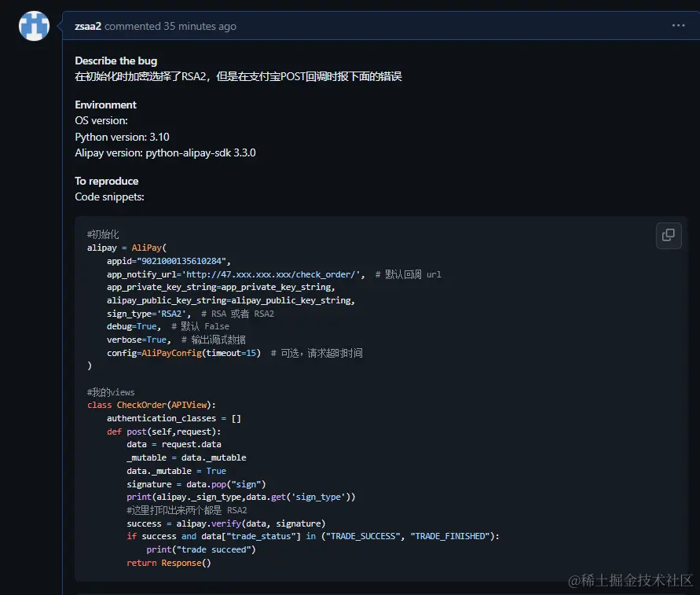The height and width of the screenshot is (595, 700).
Task: Open the comment options ellipsis menu
Action: pyautogui.click(x=678, y=26)
